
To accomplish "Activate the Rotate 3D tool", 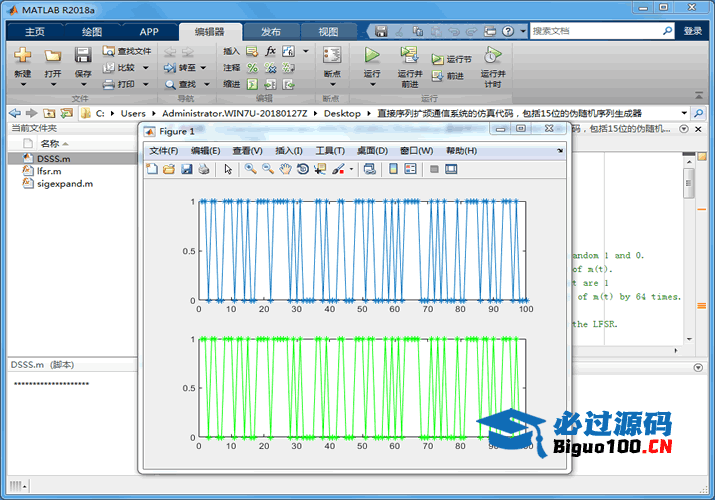I will pos(302,169).
